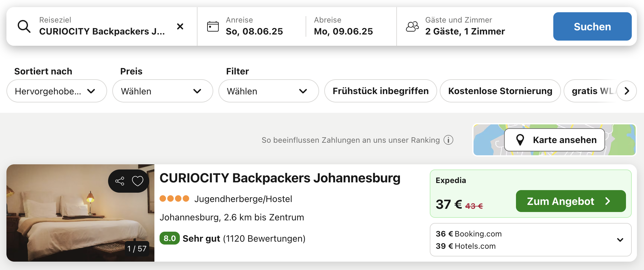Clear the destination with the X icon
The height and width of the screenshot is (270, 644).
tap(180, 26)
